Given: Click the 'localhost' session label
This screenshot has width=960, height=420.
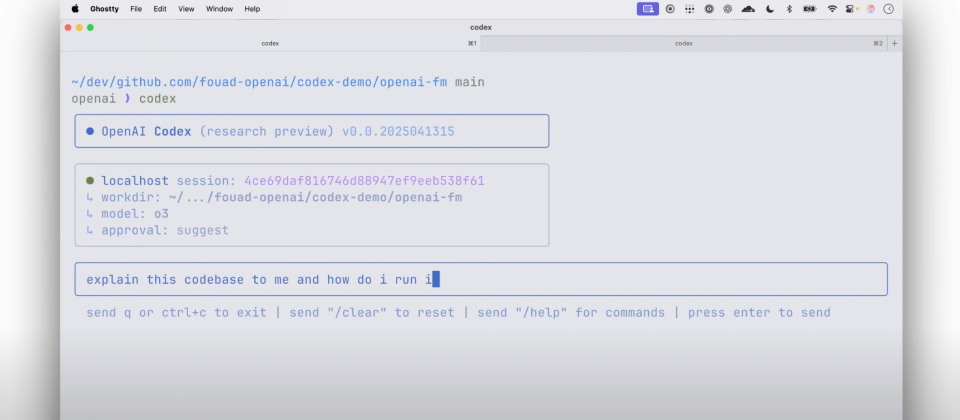Looking at the screenshot, I should tap(135, 181).
